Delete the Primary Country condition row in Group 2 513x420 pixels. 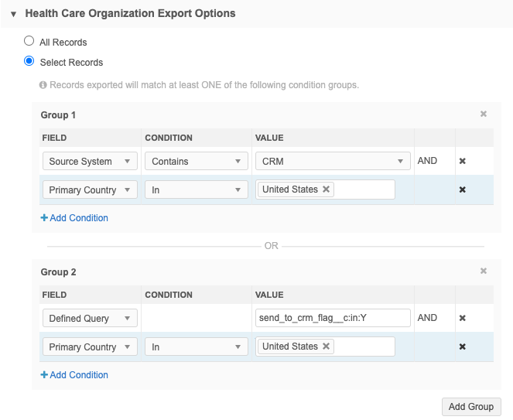pyautogui.click(x=463, y=347)
